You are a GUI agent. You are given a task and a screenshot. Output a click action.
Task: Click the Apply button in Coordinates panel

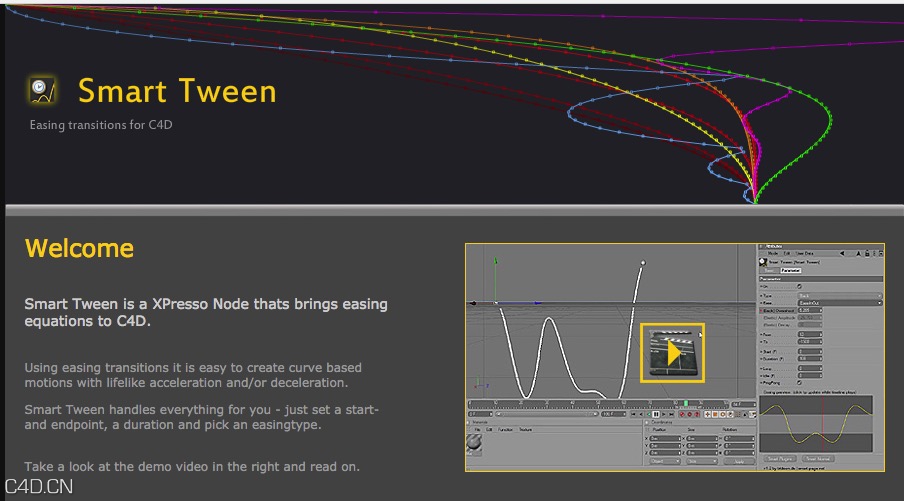point(738,462)
